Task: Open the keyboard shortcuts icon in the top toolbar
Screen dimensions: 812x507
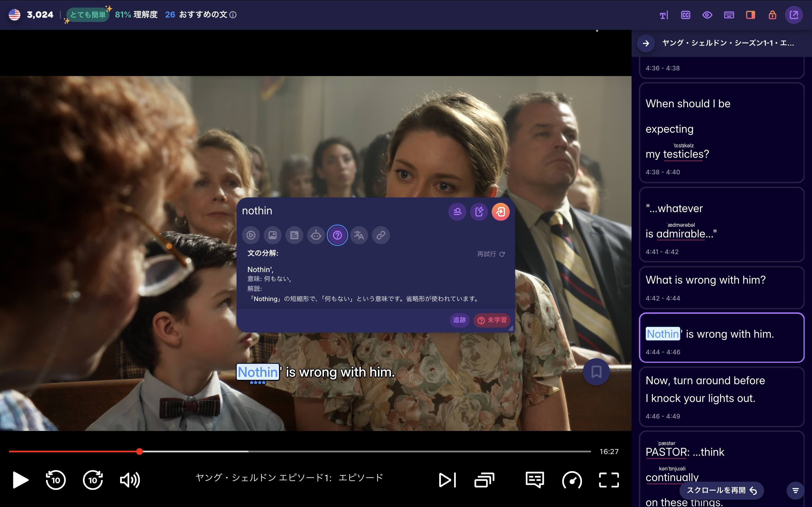Action: click(x=729, y=15)
